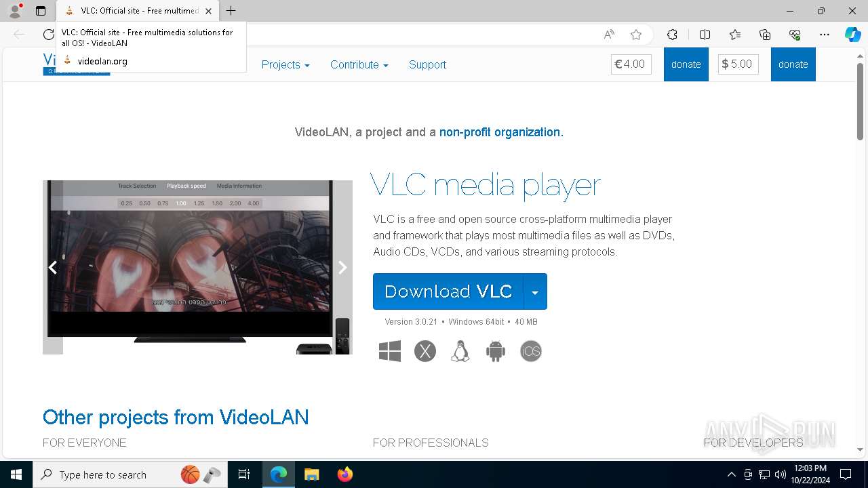Open network settings tray icon
Image resolution: width=868 pixels, height=488 pixels.
(764, 474)
